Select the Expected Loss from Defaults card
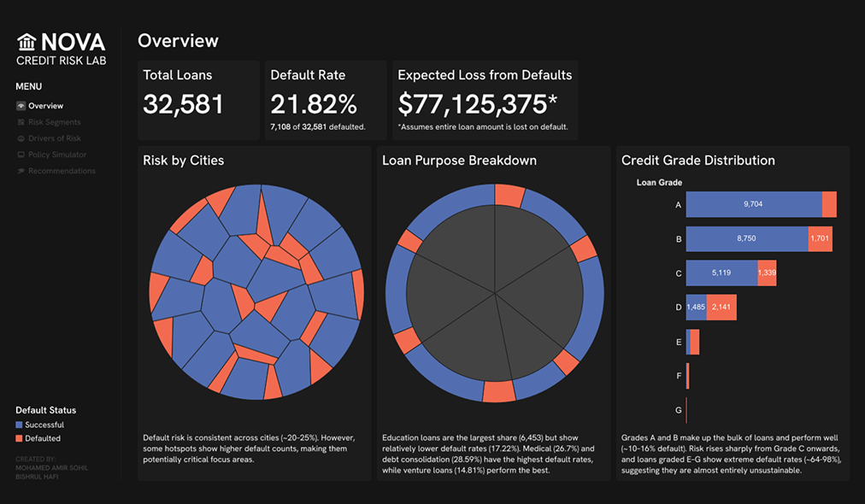 click(484, 99)
